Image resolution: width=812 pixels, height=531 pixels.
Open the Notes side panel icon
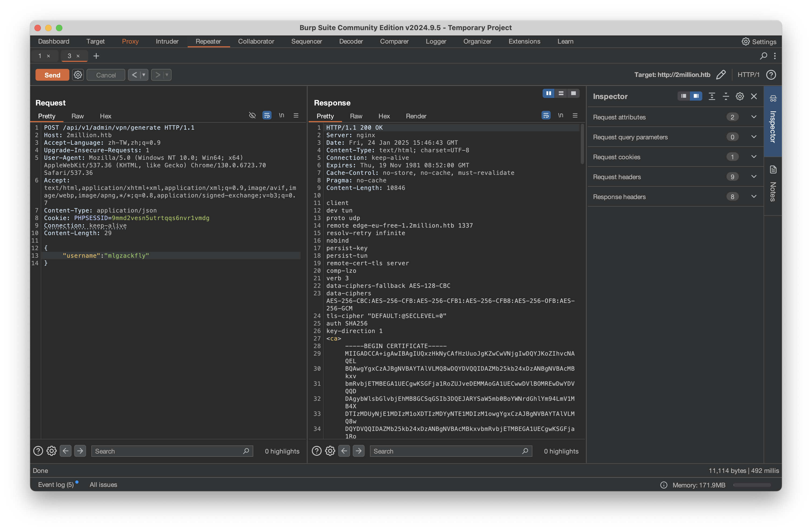[x=773, y=170]
